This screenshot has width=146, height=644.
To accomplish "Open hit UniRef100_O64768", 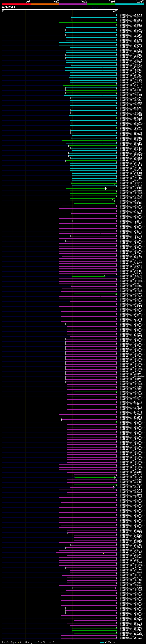I will click(131, 15).
